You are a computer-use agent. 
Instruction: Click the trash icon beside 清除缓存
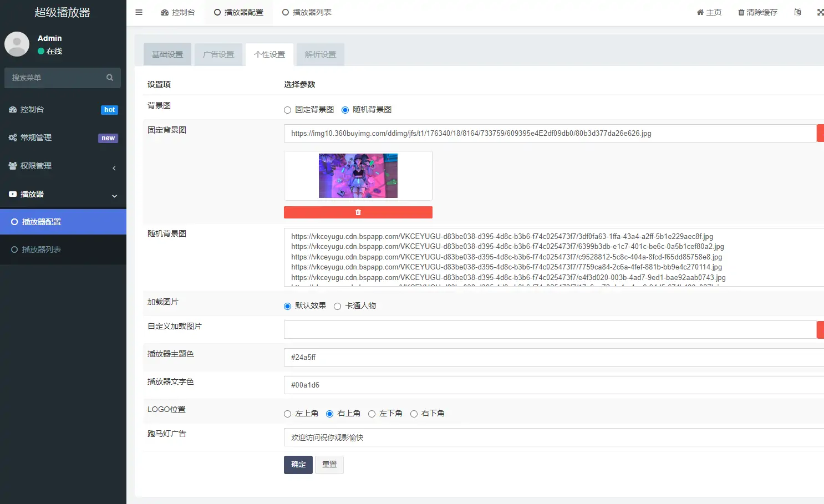coord(742,12)
